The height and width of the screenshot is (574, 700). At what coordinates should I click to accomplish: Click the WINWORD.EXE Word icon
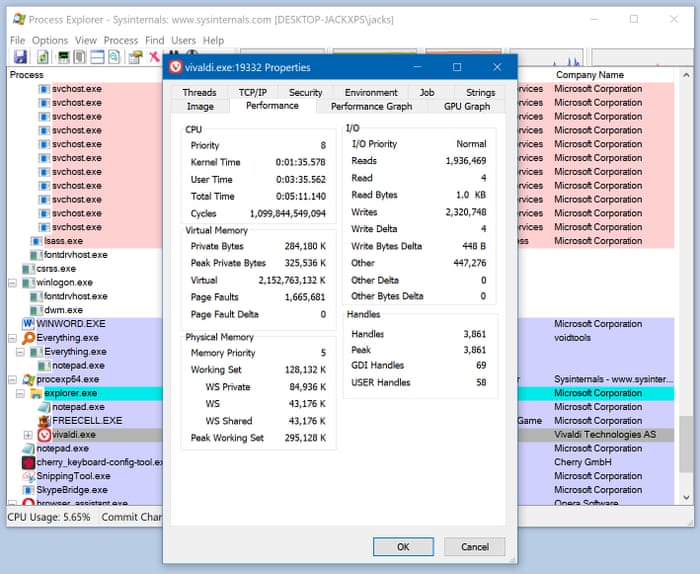pyautogui.click(x=28, y=324)
